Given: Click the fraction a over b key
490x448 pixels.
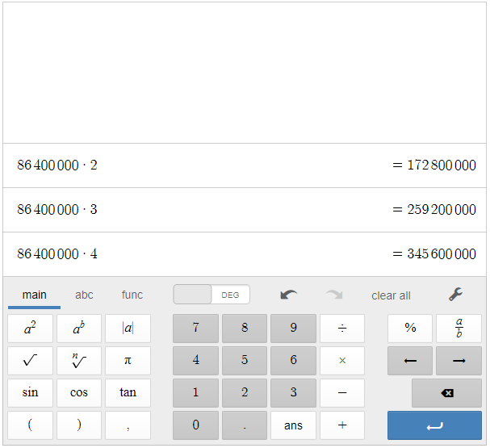Looking at the screenshot, I should 459,329.
